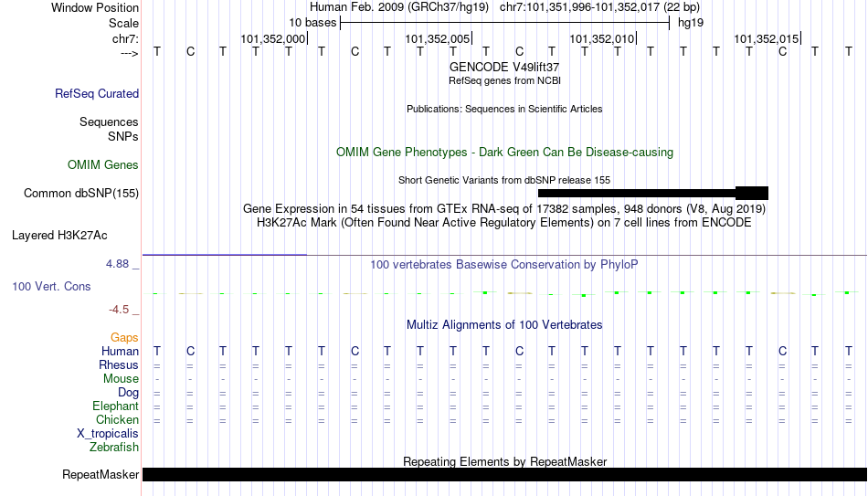The height and width of the screenshot is (496, 868).
Task: Click the Rhesus species label
Action: [x=119, y=365]
